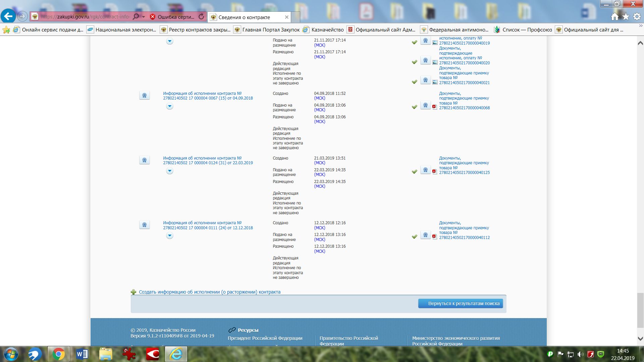
Task: Click the signature icon beside contract info 0111
Action: click(145, 225)
